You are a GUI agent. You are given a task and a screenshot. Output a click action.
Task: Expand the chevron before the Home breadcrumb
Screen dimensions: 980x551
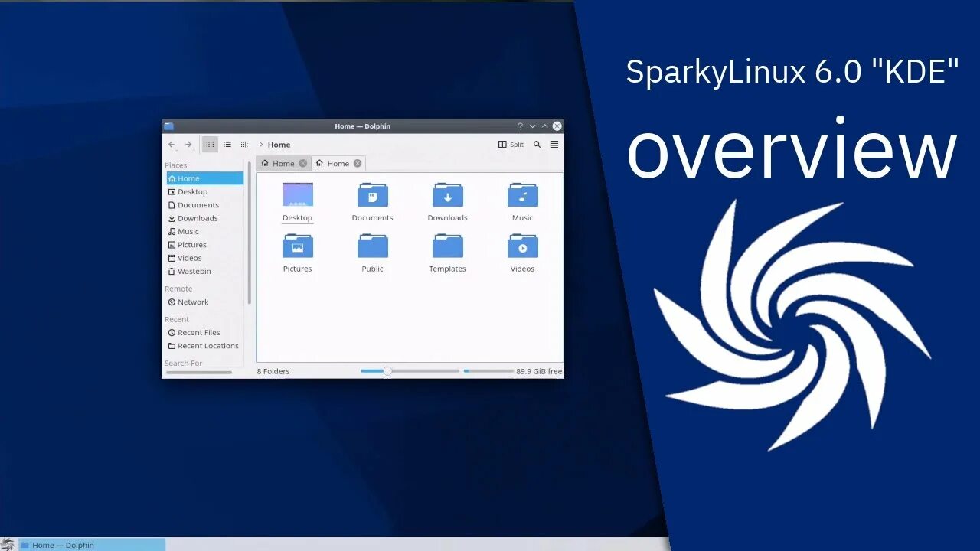[261, 145]
